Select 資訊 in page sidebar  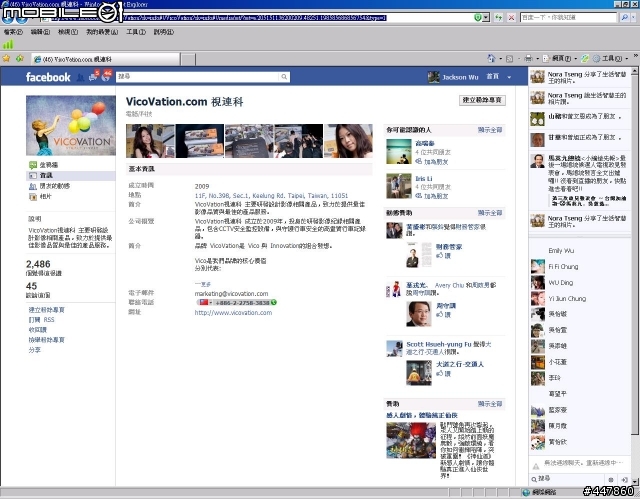71,175
